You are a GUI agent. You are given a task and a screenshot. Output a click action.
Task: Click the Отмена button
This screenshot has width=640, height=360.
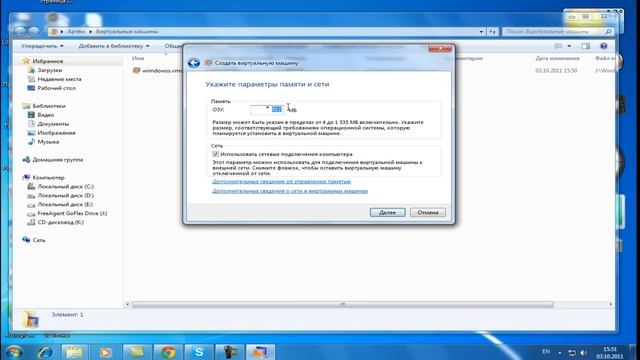click(428, 212)
